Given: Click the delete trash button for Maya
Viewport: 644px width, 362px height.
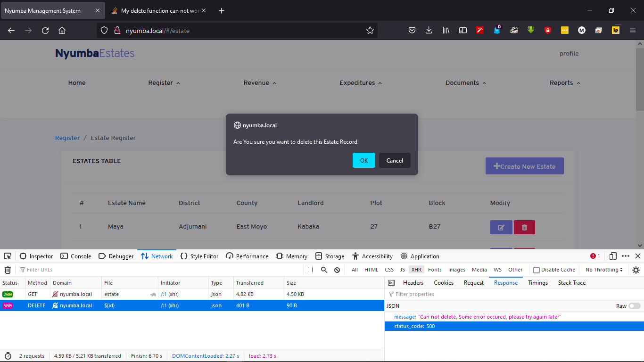Looking at the screenshot, I should 524,227.
